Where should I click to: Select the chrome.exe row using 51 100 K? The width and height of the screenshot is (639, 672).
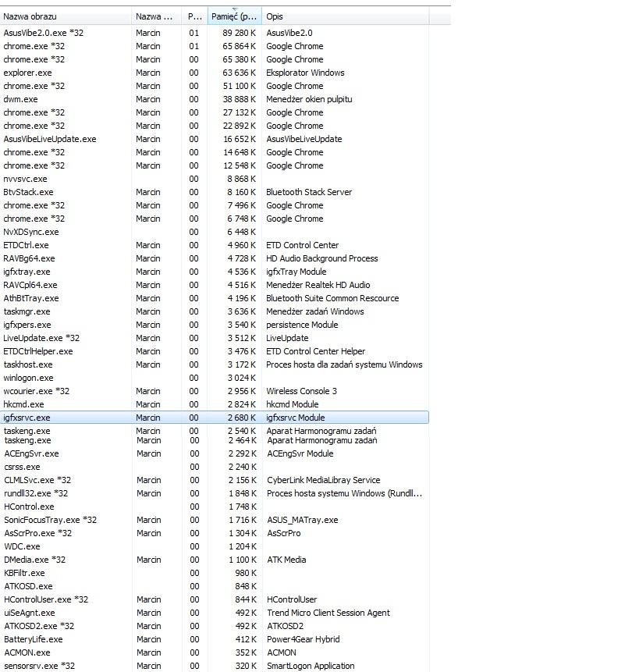click(214, 86)
